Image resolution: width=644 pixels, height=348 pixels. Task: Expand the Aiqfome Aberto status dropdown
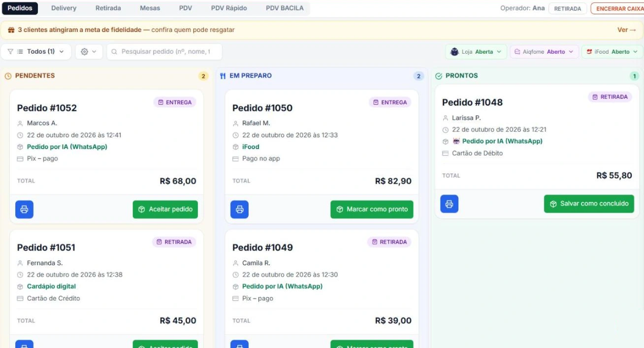click(544, 52)
